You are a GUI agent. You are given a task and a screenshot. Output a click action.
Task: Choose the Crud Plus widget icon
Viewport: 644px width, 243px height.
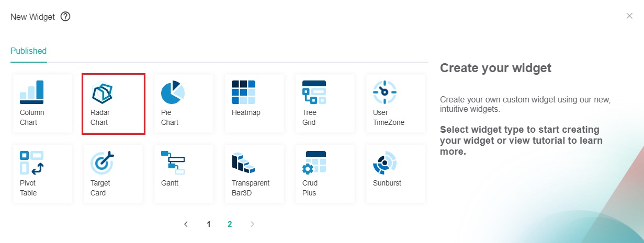click(314, 163)
